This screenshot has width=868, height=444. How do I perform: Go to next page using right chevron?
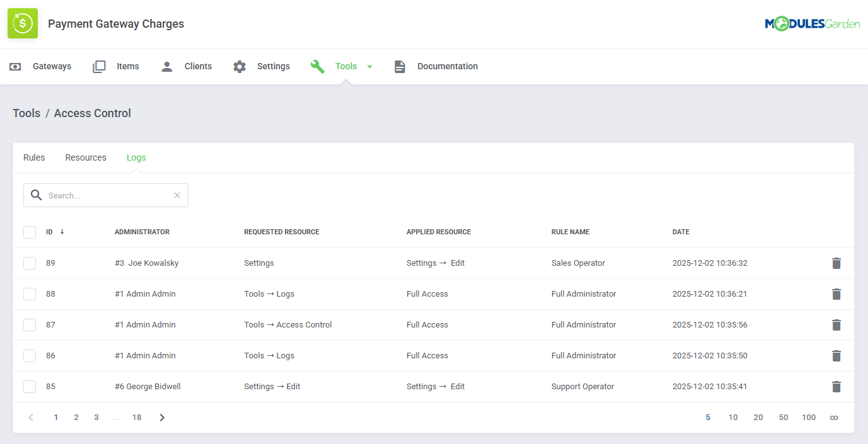click(162, 417)
